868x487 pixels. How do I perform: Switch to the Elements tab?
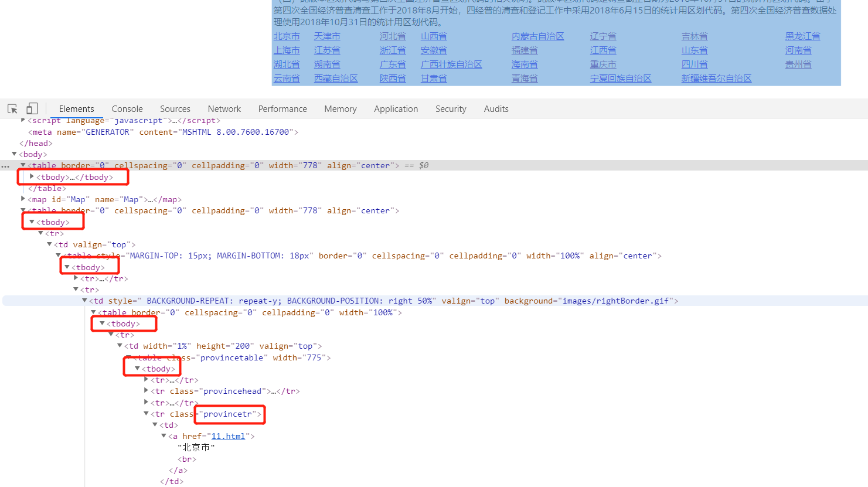tap(76, 109)
